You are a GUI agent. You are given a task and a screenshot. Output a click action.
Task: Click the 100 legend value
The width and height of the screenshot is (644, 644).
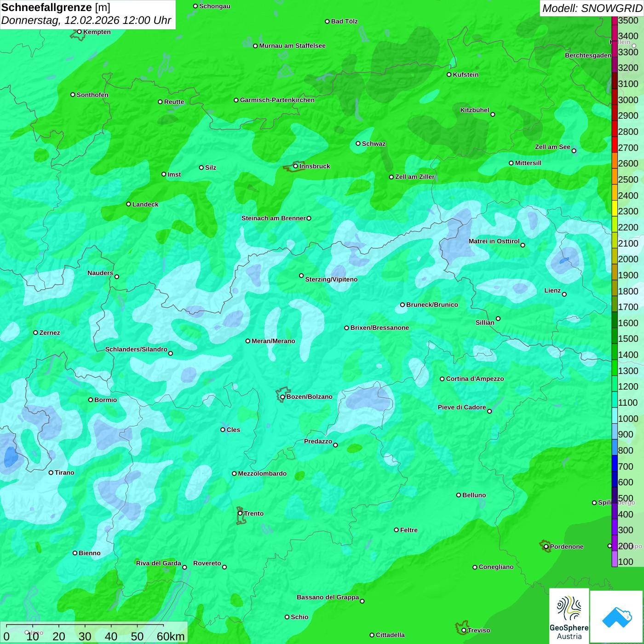[x=626, y=562]
